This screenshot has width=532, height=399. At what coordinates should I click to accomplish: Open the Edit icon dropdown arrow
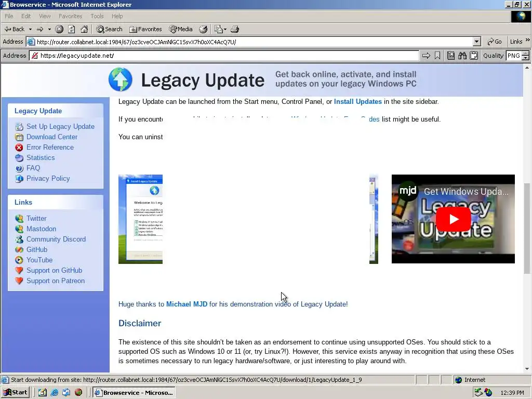225,29
